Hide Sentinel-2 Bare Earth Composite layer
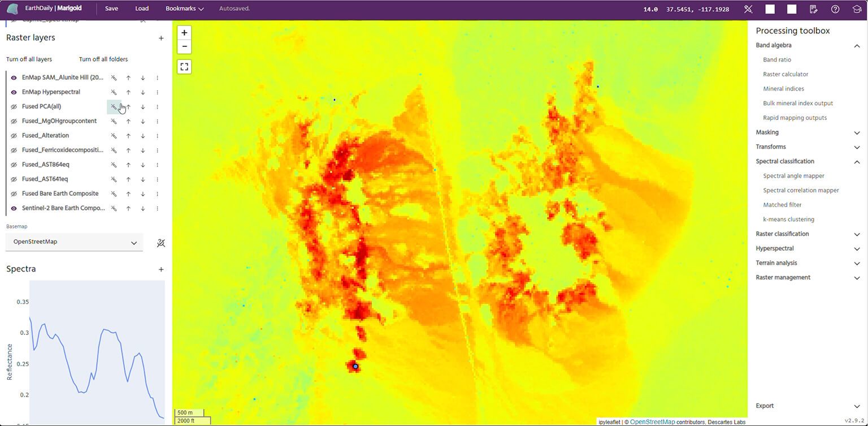Screen dimensions: 868x426 14,208
